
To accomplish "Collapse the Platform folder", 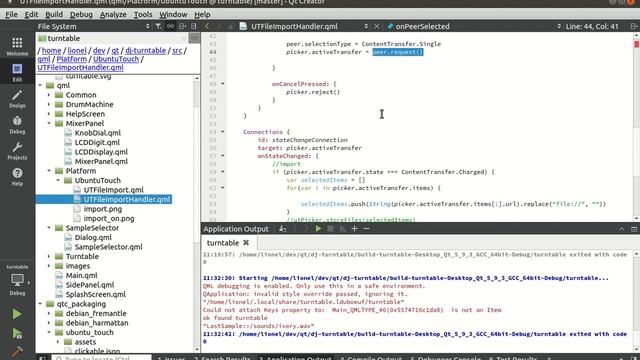I will pyautogui.click(x=49, y=171).
